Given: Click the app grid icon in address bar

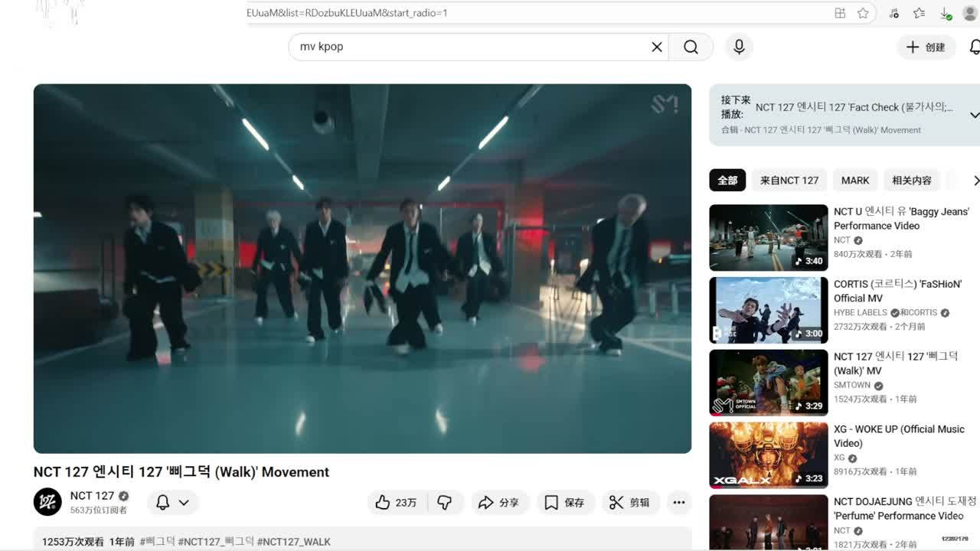Looking at the screenshot, I should (x=840, y=13).
